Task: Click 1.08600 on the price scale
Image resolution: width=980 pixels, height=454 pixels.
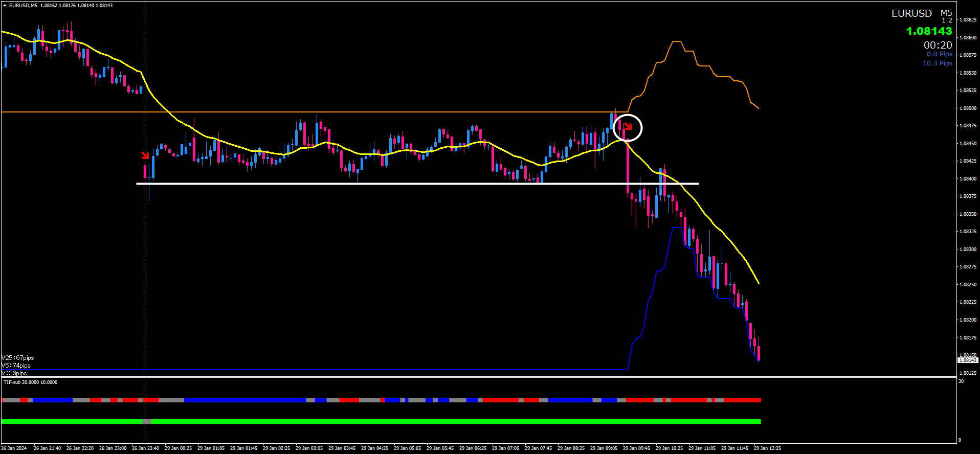Action: (x=968, y=38)
